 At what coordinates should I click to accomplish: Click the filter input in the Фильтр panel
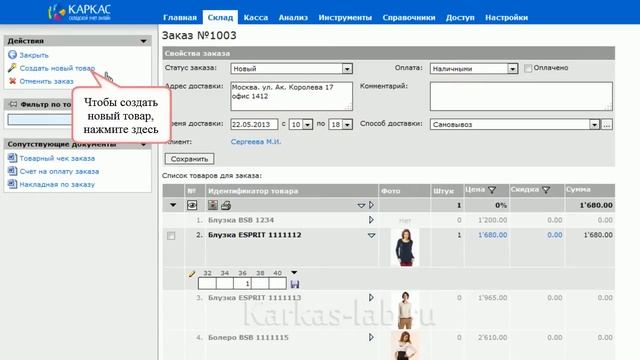(x=40, y=120)
